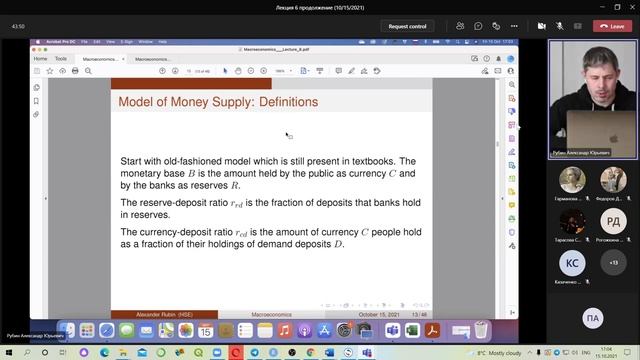The width and height of the screenshot is (640, 360).
Task: Open the participants list icon
Action: click(460, 26)
